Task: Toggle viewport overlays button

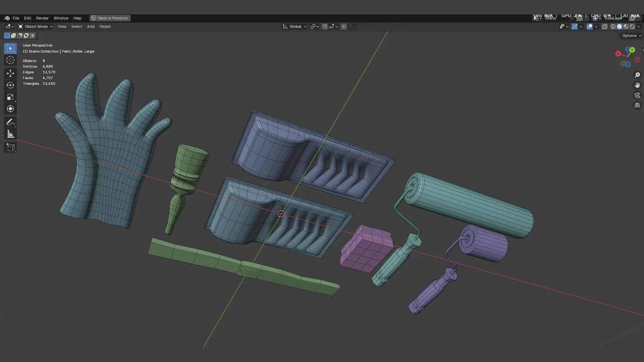Action: pyautogui.click(x=589, y=26)
